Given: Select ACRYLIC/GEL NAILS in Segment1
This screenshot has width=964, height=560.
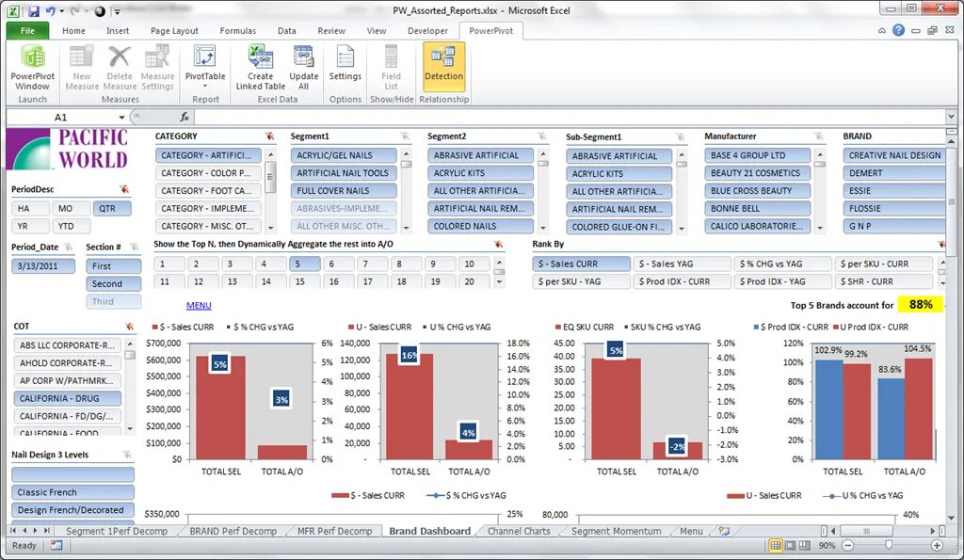Looking at the screenshot, I should point(344,155).
